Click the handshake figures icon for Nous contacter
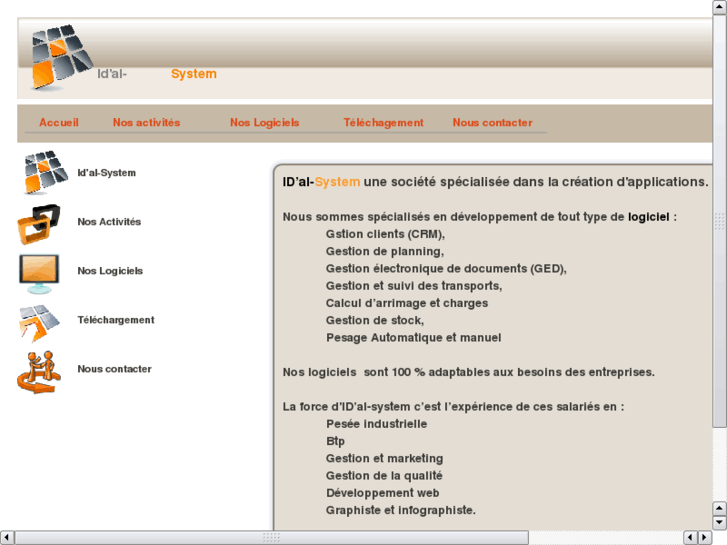Screen dimensions: 727x545 click(x=39, y=372)
